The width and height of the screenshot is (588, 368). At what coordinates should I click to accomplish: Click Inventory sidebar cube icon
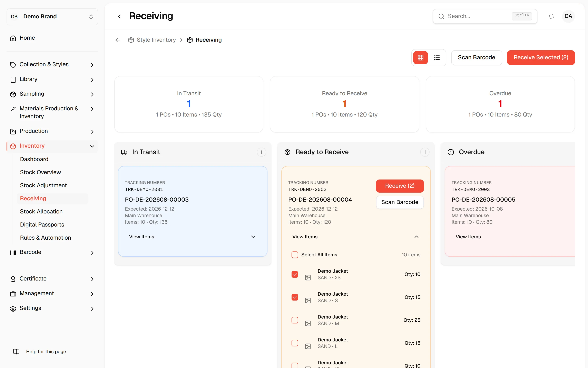coord(13,146)
